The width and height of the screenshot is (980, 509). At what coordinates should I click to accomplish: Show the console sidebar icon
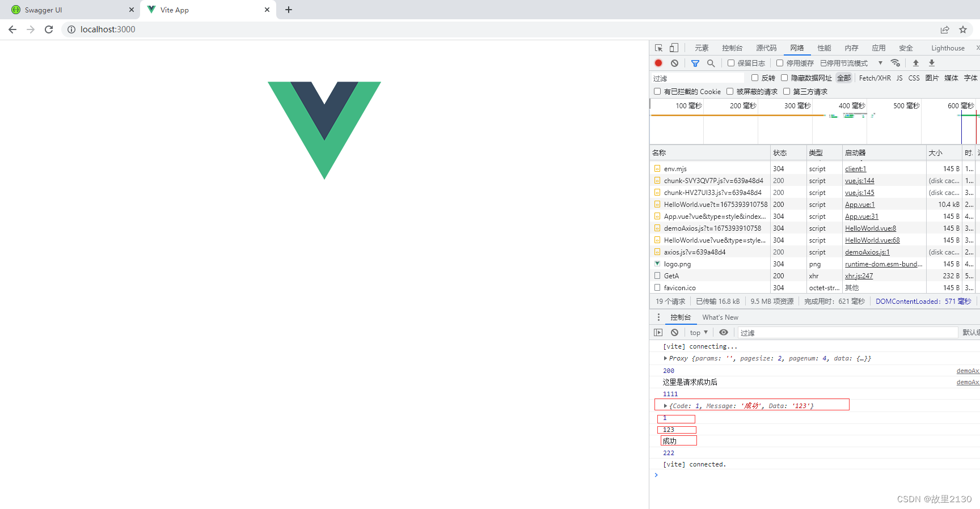(658, 333)
